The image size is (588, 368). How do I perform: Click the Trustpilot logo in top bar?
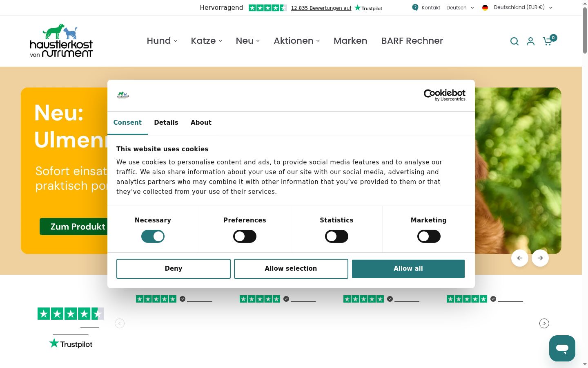tap(368, 8)
